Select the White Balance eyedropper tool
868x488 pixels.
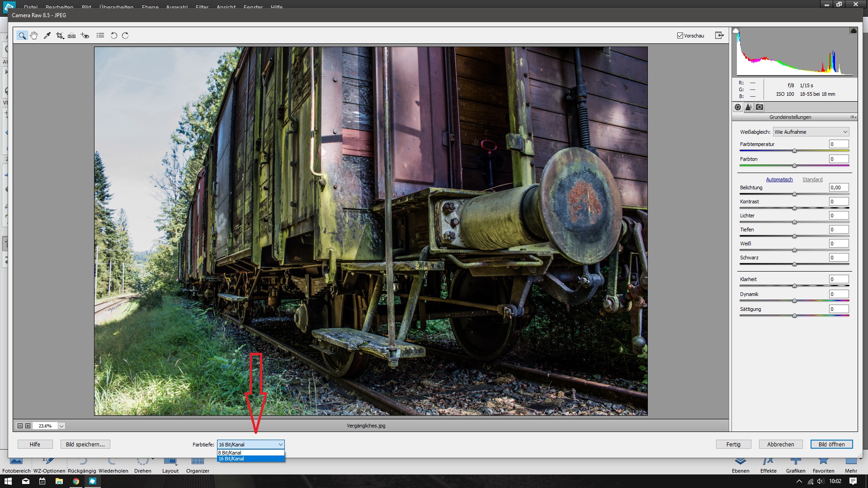47,36
